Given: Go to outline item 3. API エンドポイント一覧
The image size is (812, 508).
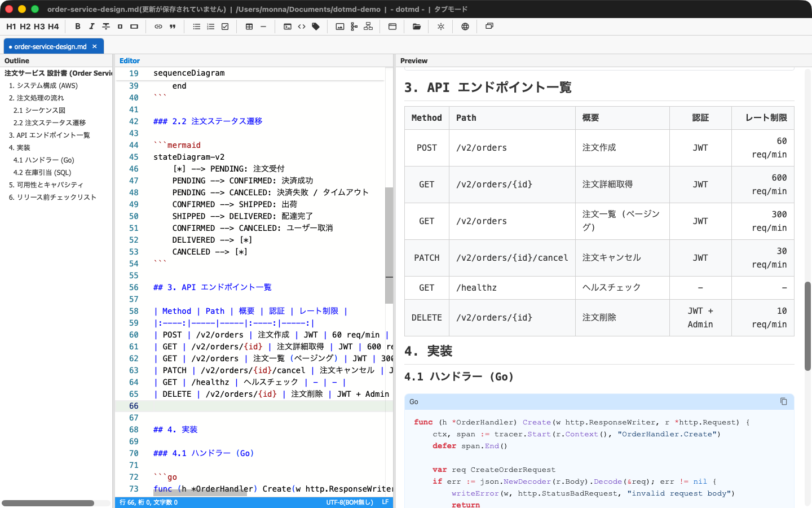Looking at the screenshot, I should [50, 135].
